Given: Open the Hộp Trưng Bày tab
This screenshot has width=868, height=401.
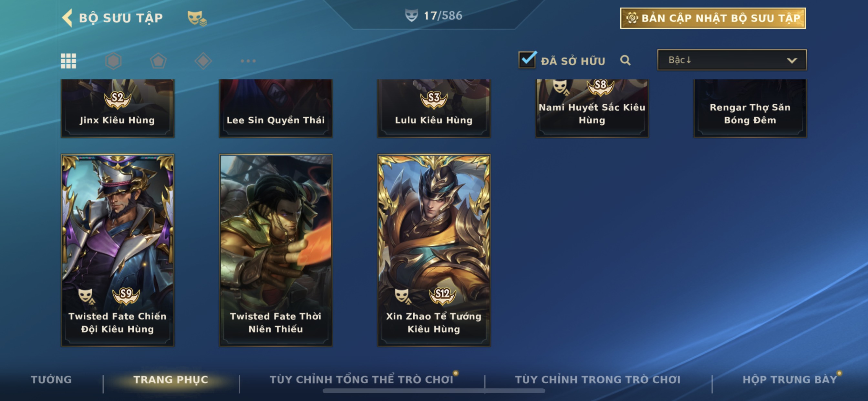Looking at the screenshot, I should 790,379.
